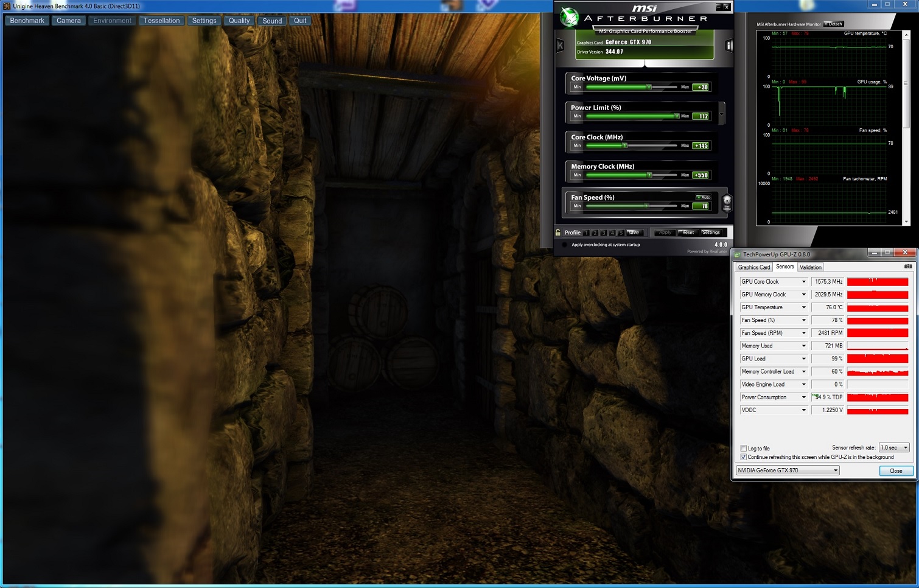Click the Core Clock +145 value field
Image resolution: width=919 pixels, height=588 pixels.
[x=701, y=145]
